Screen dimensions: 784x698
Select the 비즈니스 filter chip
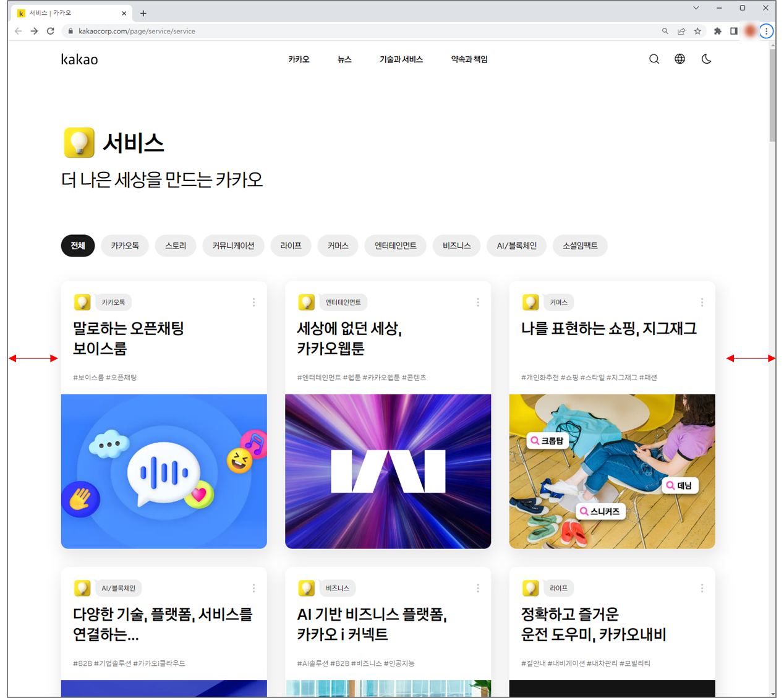click(x=457, y=245)
